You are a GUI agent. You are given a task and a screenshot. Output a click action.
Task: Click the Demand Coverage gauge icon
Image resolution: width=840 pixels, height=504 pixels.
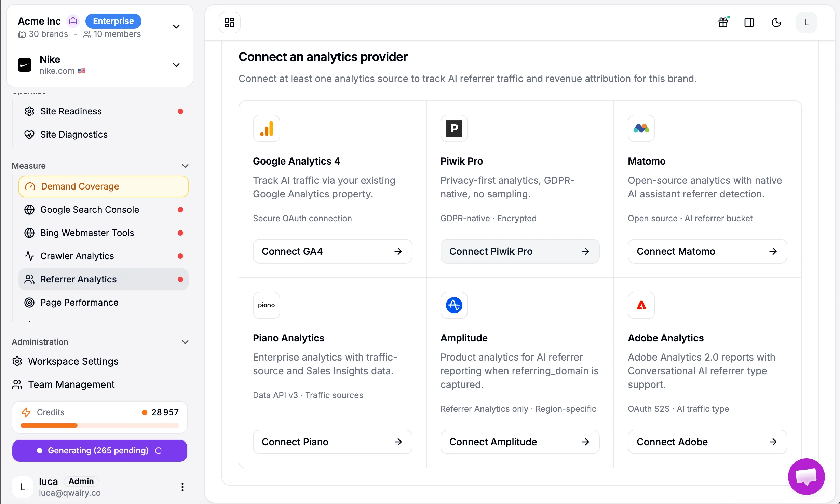coord(30,186)
